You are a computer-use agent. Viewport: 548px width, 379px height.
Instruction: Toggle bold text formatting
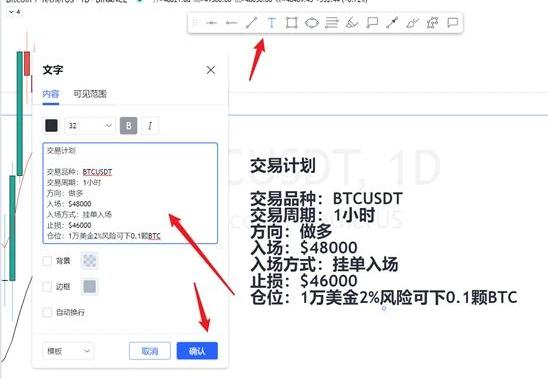129,126
